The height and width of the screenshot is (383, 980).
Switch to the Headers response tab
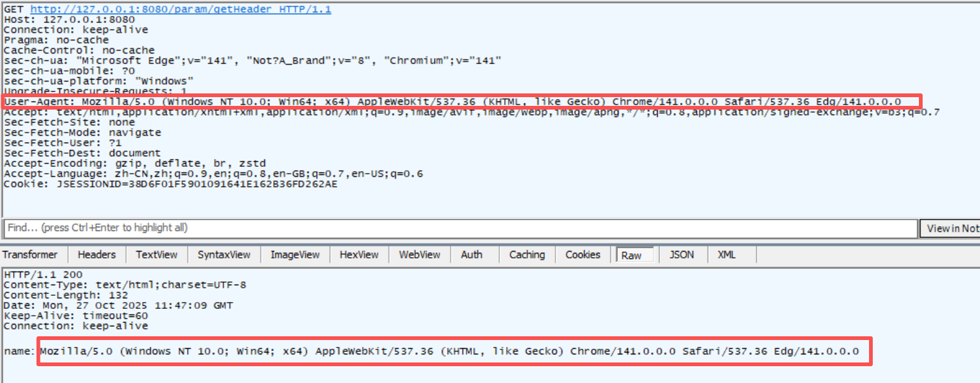click(97, 255)
